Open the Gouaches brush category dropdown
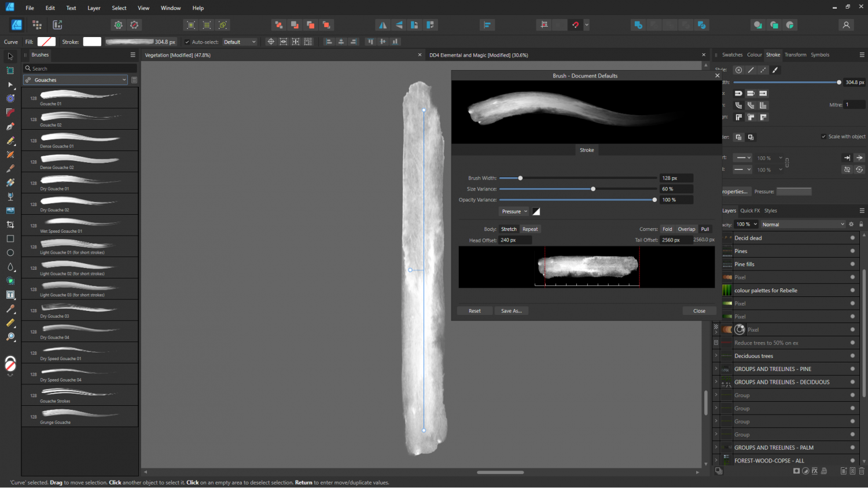The height and width of the screenshot is (488, 868). 75,80
